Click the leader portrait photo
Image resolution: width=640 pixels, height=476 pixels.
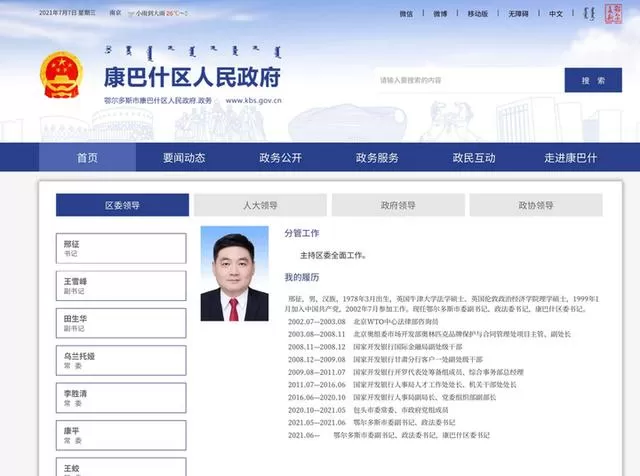[235, 273]
